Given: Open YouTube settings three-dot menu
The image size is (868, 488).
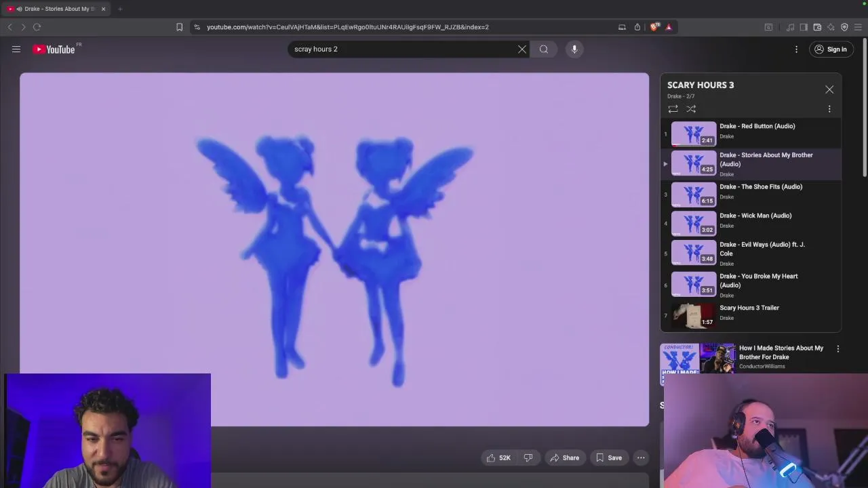Looking at the screenshot, I should coord(797,49).
